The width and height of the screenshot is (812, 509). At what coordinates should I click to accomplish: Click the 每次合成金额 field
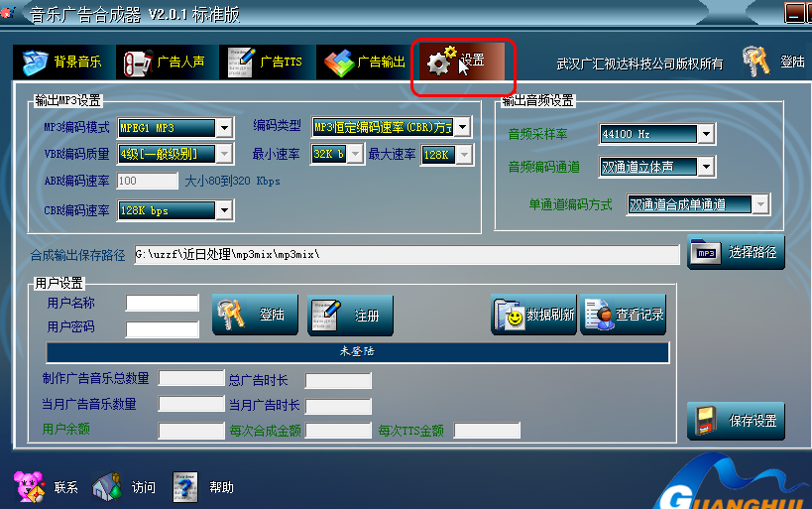click(x=338, y=431)
